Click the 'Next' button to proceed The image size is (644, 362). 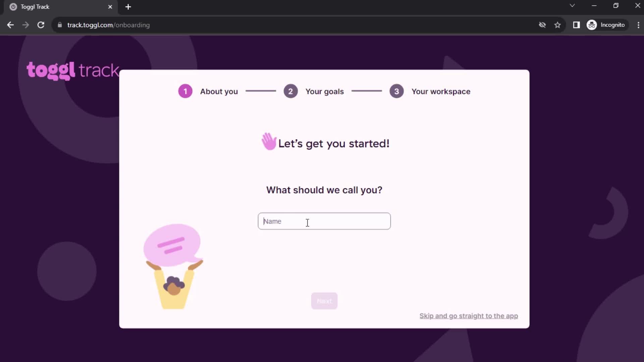[324, 301]
